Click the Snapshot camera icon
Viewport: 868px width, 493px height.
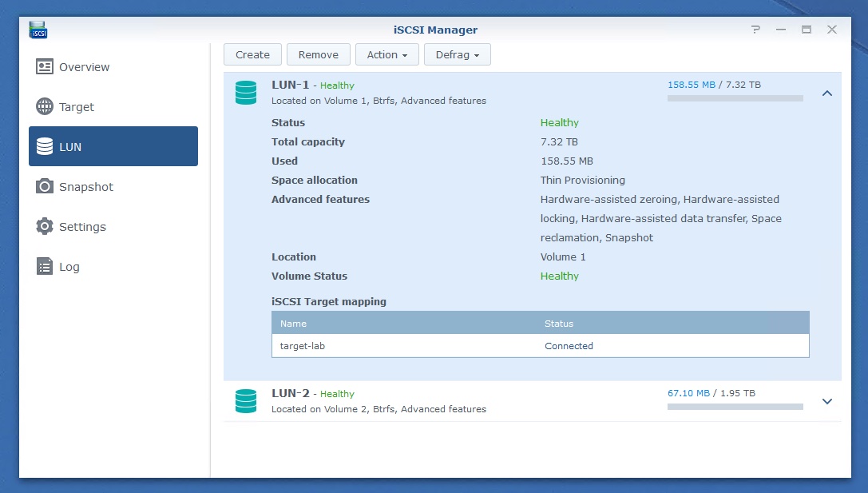point(45,187)
